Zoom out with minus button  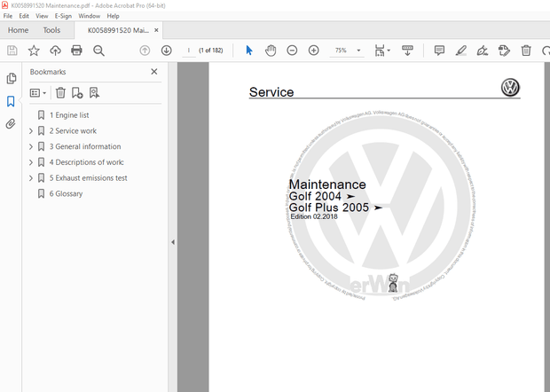(x=292, y=51)
